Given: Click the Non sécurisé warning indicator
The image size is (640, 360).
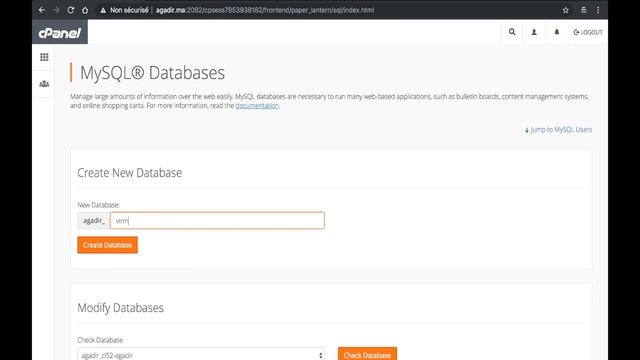Looking at the screenshot, I should (x=124, y=10).
